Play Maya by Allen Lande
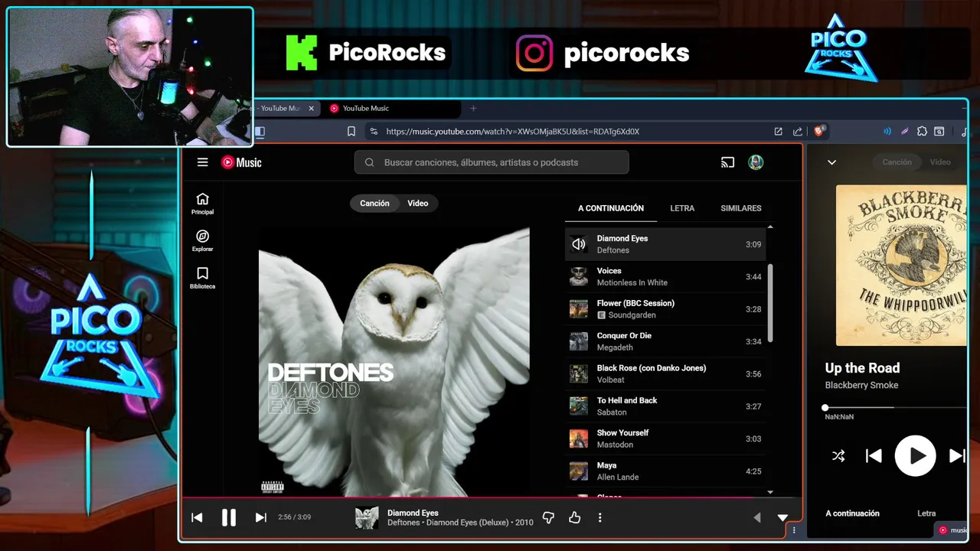Screen dimensions: 980x551 [x=665, y=471]
